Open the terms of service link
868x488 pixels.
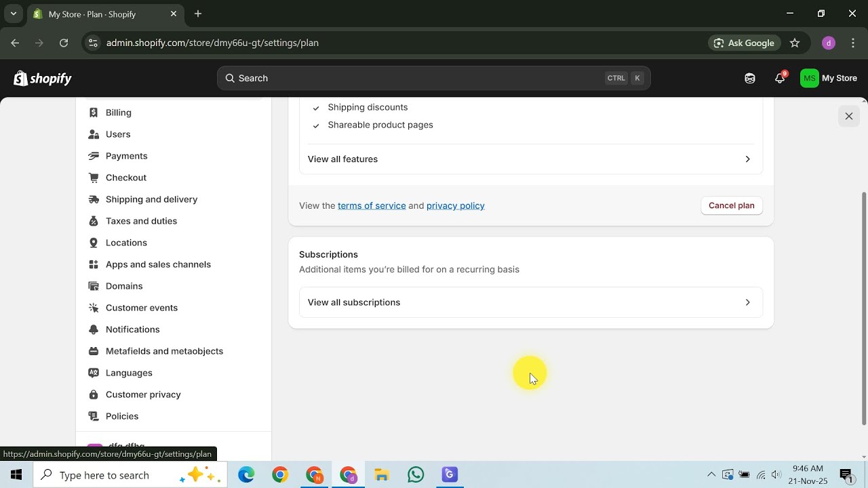pyautogui.click(x=372, y=205)
